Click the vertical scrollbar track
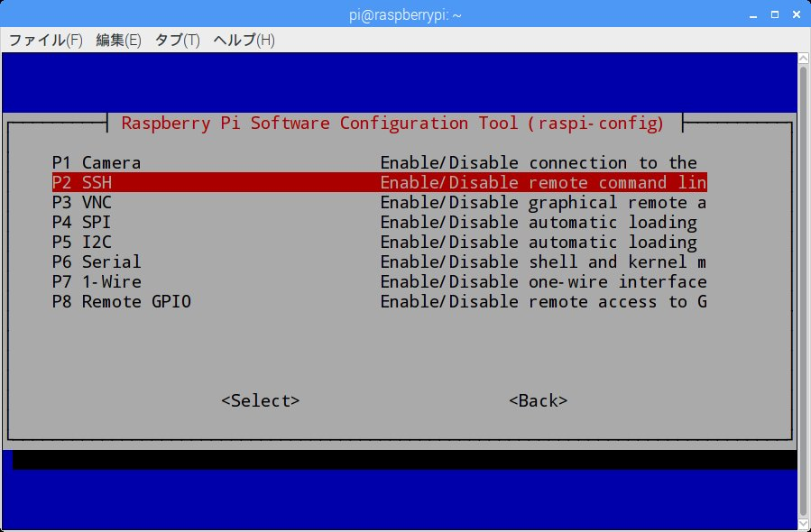 click(x=803, y=291)
